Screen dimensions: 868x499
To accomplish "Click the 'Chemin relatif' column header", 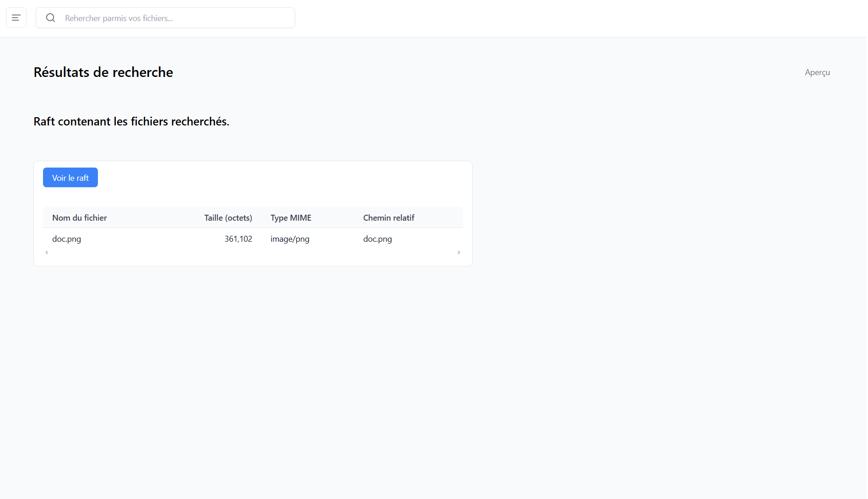I will coord(388,218).
